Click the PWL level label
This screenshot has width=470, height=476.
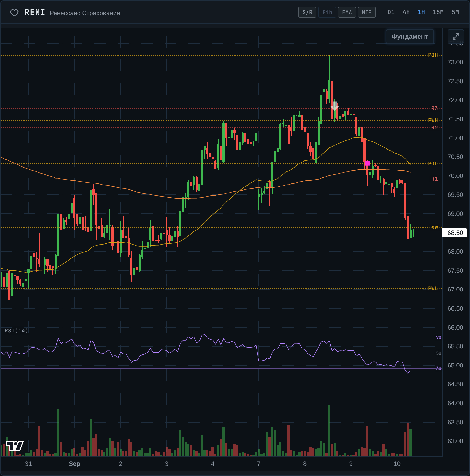click(433, 288)
